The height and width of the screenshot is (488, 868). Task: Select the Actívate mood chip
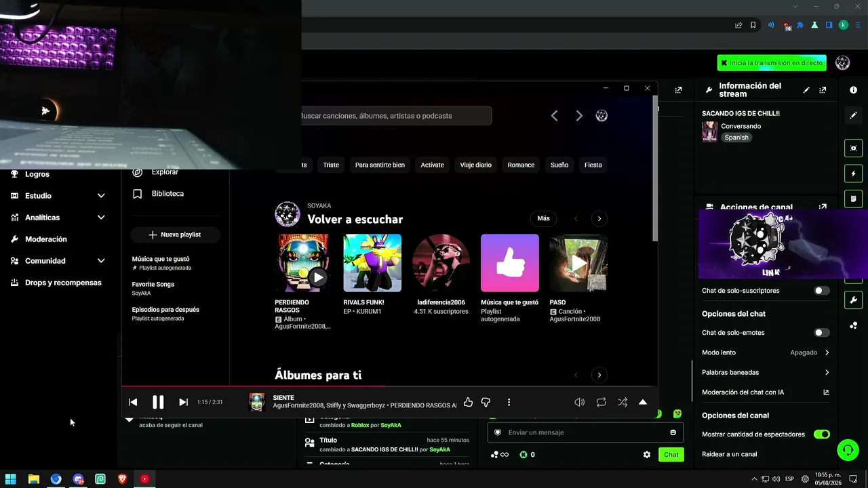click(432, 165)
